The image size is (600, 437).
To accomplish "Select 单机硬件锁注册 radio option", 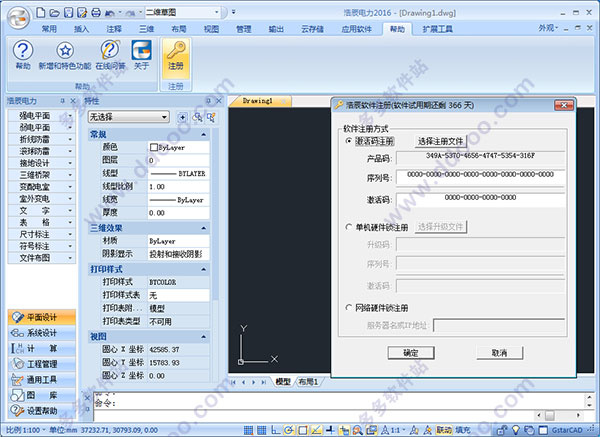I will click(349, 227).
